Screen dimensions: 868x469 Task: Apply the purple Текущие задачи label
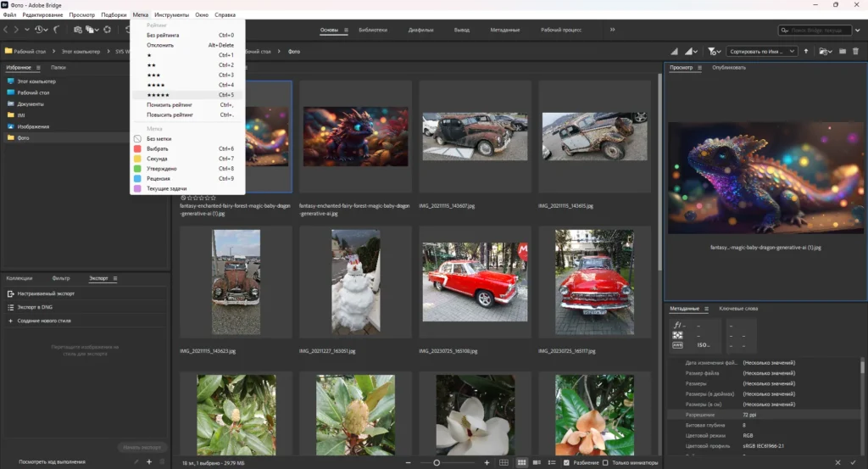point(187,188)
